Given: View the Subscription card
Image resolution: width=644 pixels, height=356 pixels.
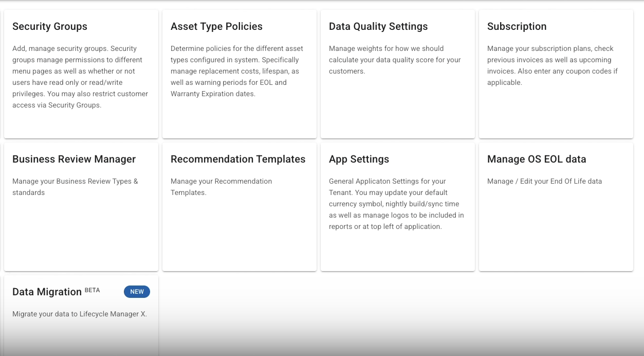Looking at the screenshot, I should coord(556,73).
